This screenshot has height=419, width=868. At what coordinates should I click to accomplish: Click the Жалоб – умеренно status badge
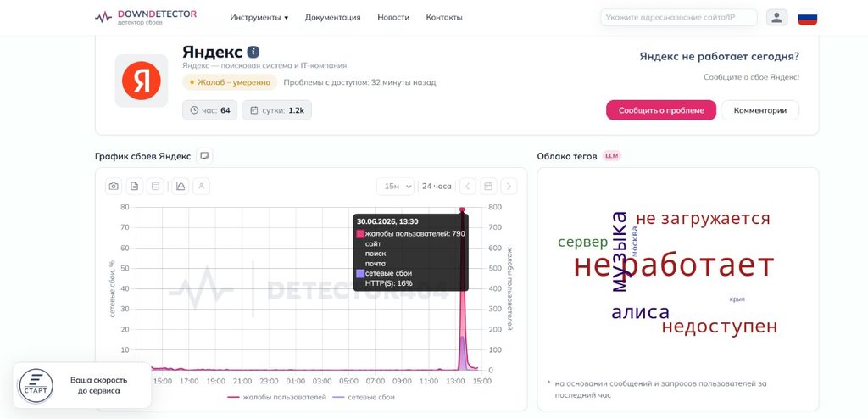tap(230, 82)
